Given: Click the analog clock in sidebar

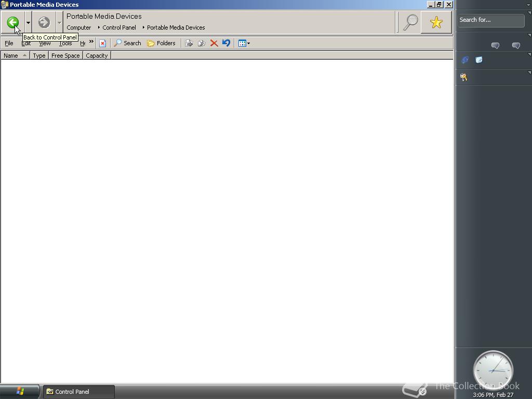Looking at the screenshot, I should (493, 370).
